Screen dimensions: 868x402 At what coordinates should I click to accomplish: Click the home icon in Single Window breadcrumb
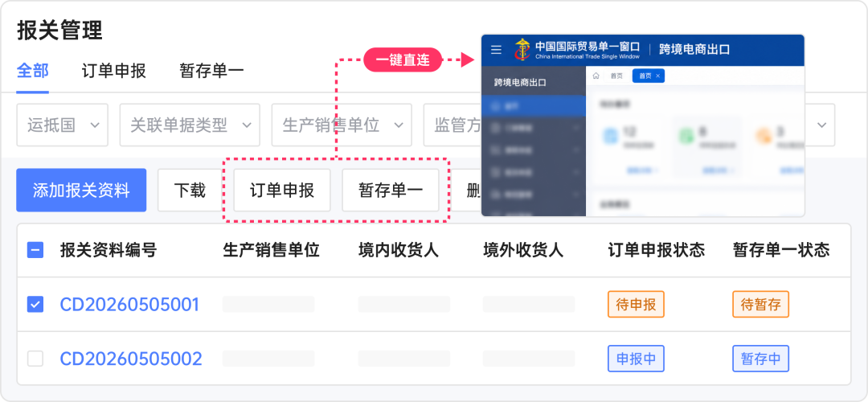point(596,76)
